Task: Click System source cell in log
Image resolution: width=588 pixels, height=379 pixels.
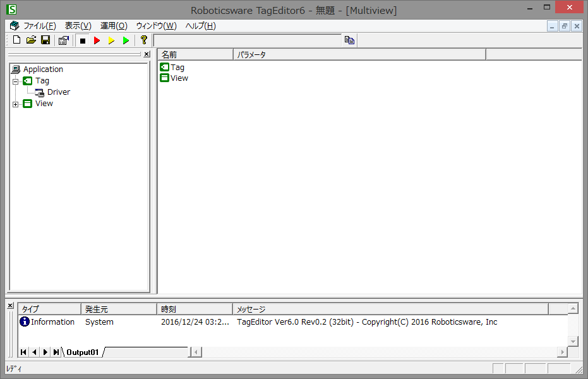Action: coord(99,322)
